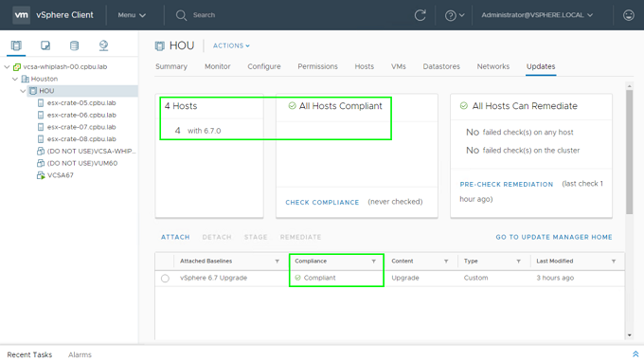Screen dimensions: 644x362
Task: Click esx-crate-06 host icon
Action: pyautogui.click(x=41, y=115)
